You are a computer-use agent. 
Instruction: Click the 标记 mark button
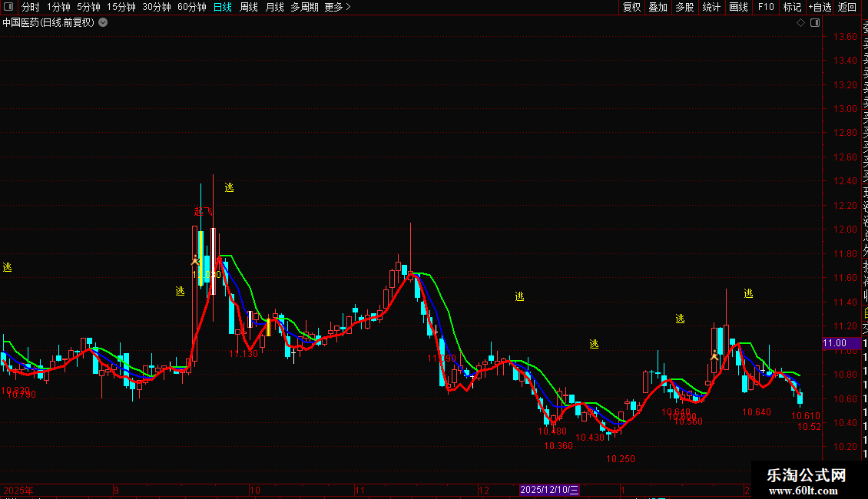pos(792,7)
